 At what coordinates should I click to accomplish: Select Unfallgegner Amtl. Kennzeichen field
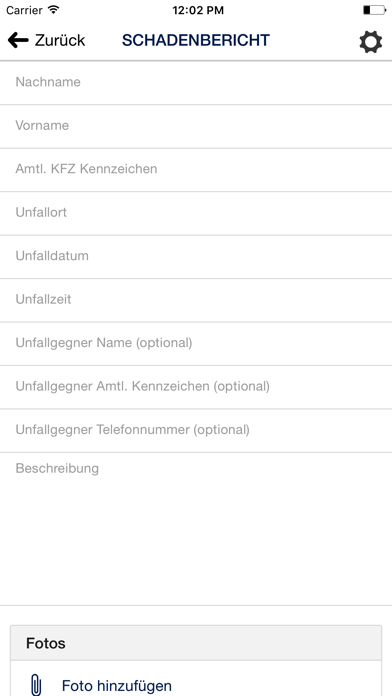[196, 387]
